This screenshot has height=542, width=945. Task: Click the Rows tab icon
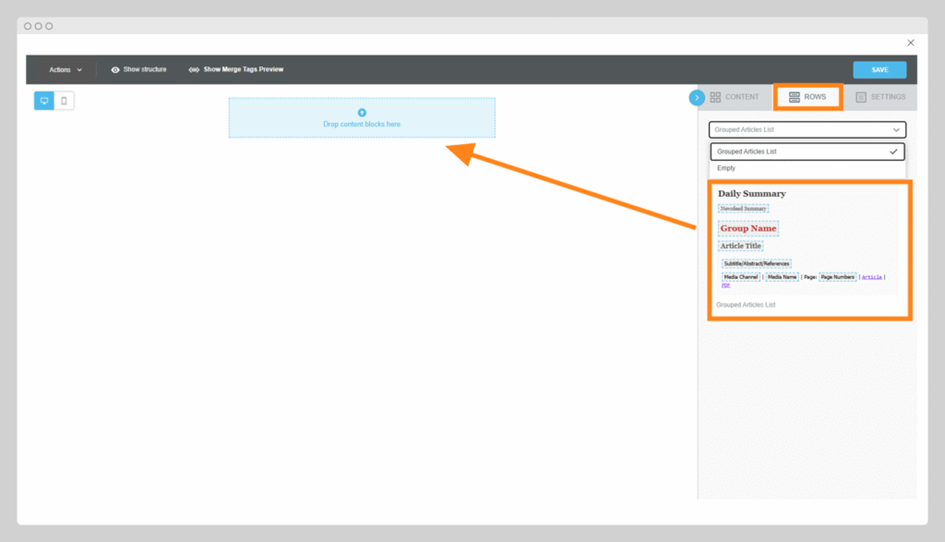(x=794, y=97)
